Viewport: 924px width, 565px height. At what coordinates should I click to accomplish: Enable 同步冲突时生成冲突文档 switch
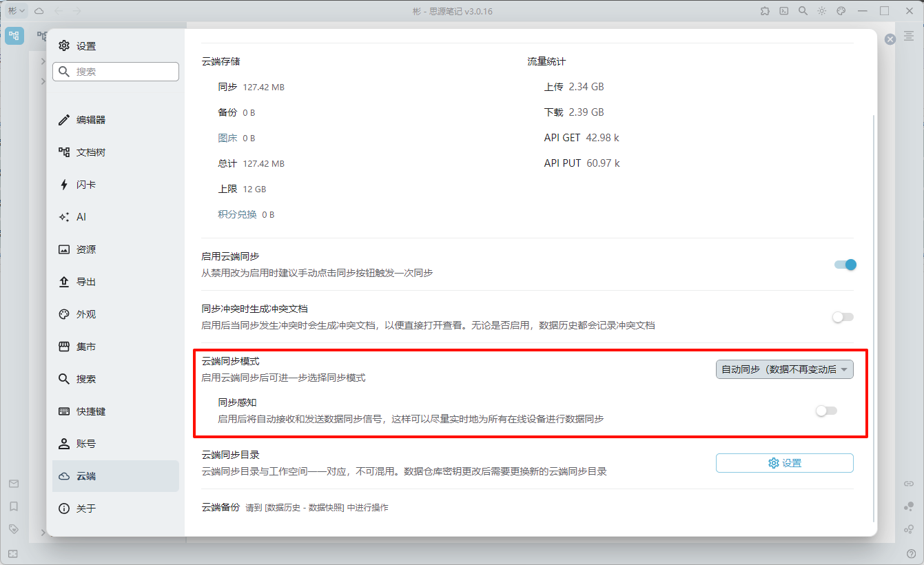pos(843,317)
